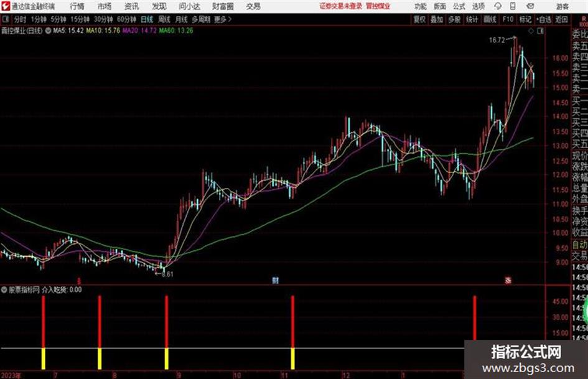Click the MA10: 15.76 value
588x379 pixels.
103,30
